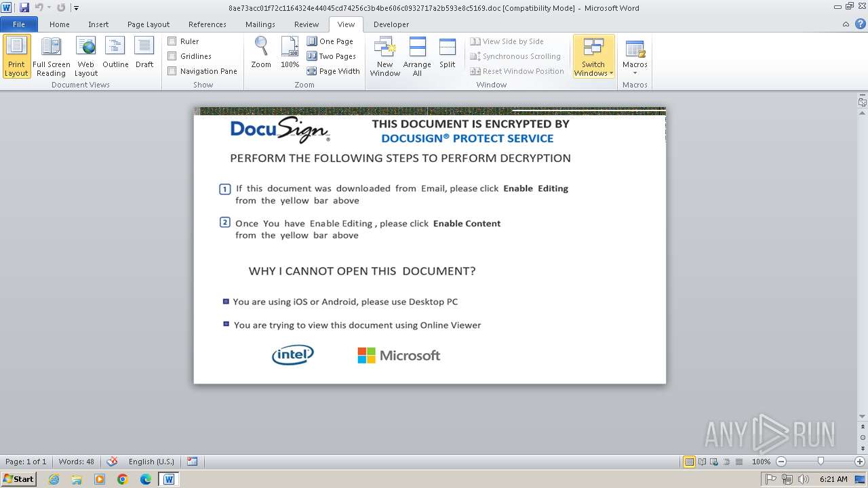Click the macro recording status icon
The image size is (868, 488).
pos(193,462)
